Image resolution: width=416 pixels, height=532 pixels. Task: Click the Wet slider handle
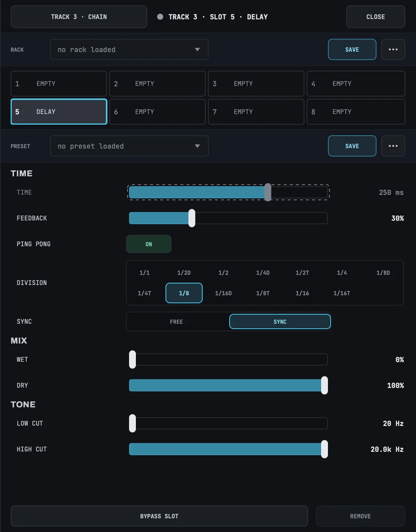pyautogui.click(x=132, y=359)
